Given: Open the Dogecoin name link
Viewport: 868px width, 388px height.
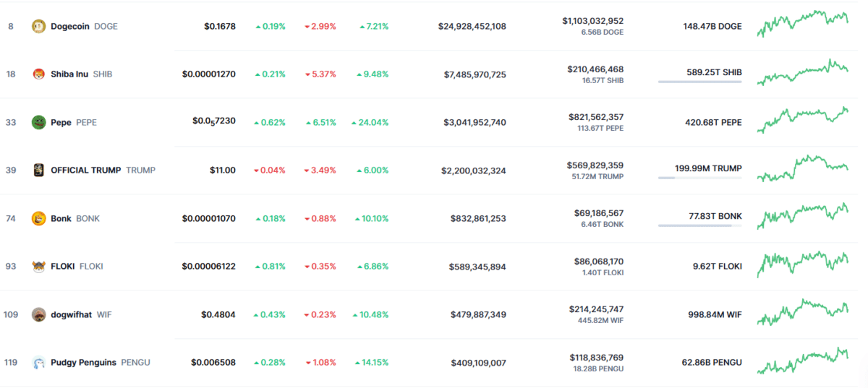Looking at the screenshot, I should (x=71, y=26).
